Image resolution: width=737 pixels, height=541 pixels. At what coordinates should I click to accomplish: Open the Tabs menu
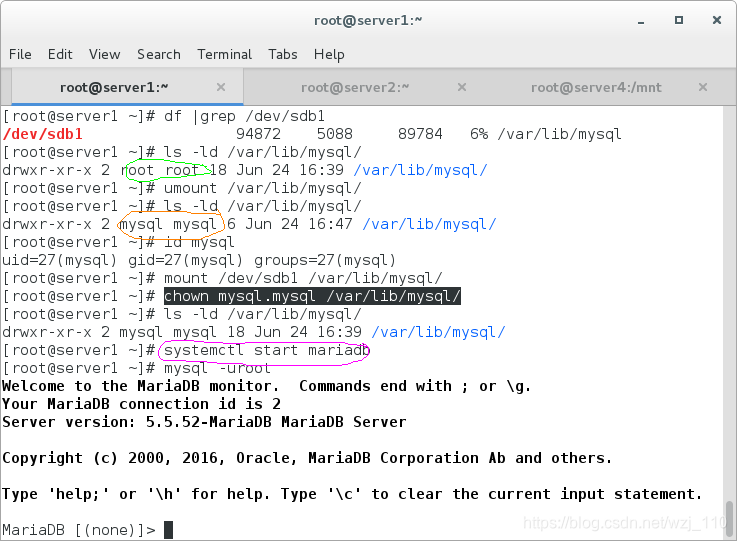point(283,55)
